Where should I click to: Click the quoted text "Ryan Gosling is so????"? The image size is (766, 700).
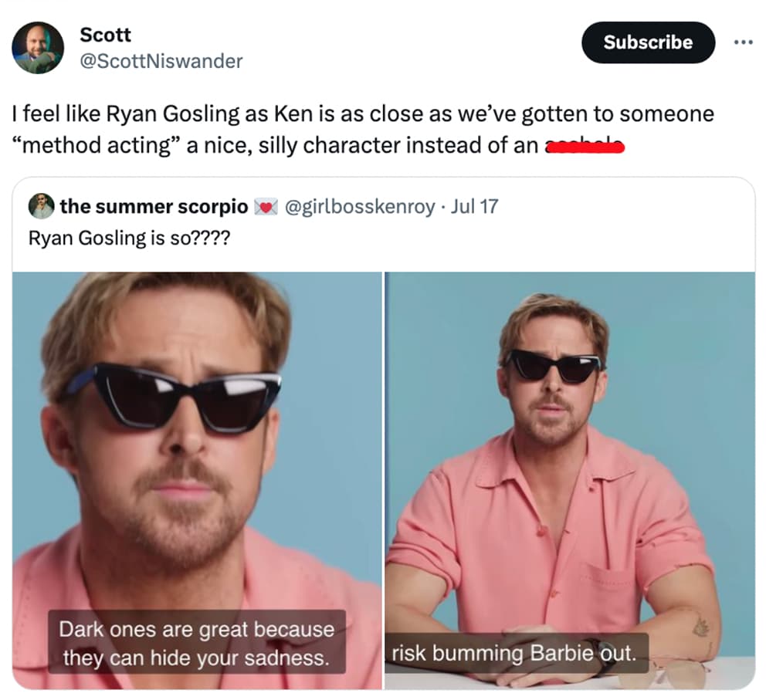coord(129,238)
